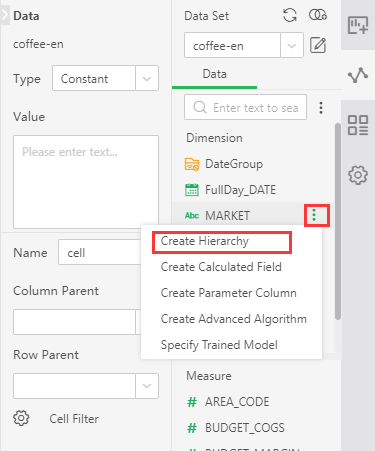Expand the Type Constant dropdown
The image size is (375, 451).
point(147,78)
